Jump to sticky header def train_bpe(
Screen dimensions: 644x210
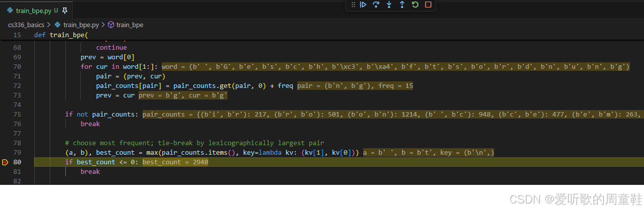[61, 35]
